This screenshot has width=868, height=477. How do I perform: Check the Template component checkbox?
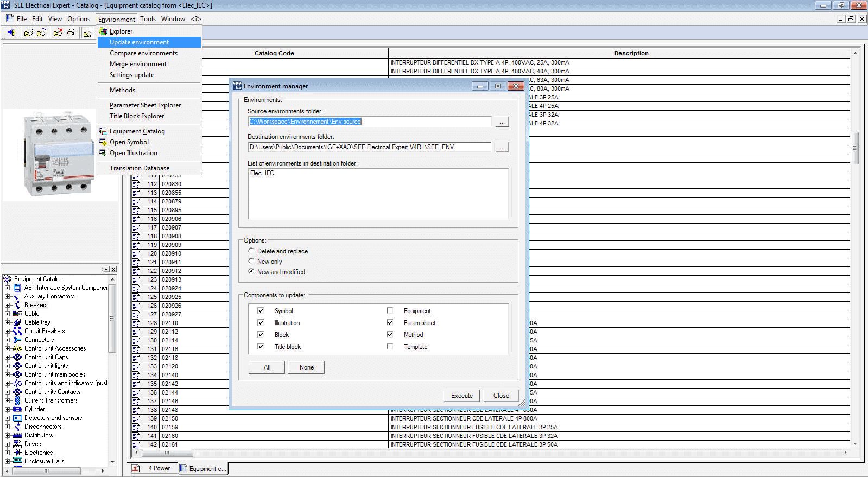pos(390,346)
